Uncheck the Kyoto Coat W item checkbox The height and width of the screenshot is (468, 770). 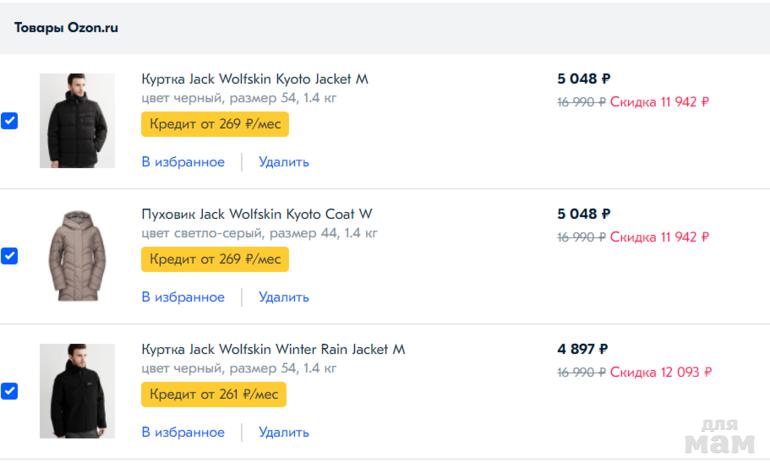click(9, 256)
